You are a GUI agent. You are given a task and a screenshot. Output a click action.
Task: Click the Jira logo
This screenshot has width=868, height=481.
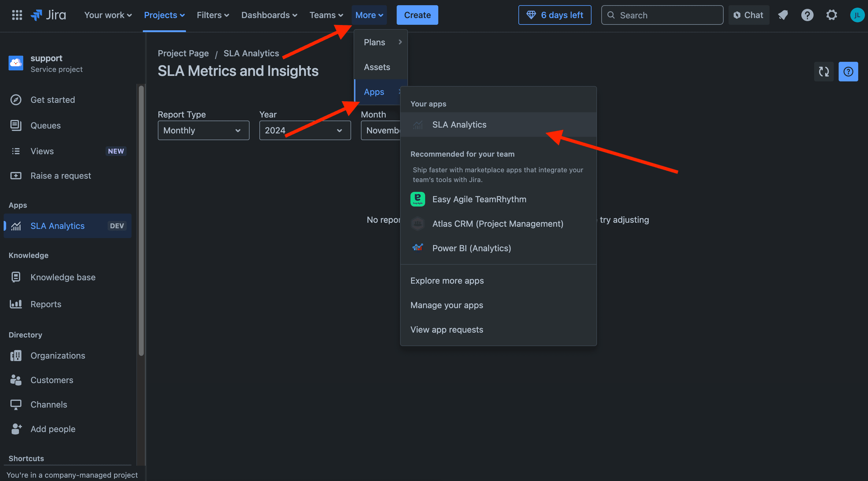pyautogui.click(x=48, y=15)
